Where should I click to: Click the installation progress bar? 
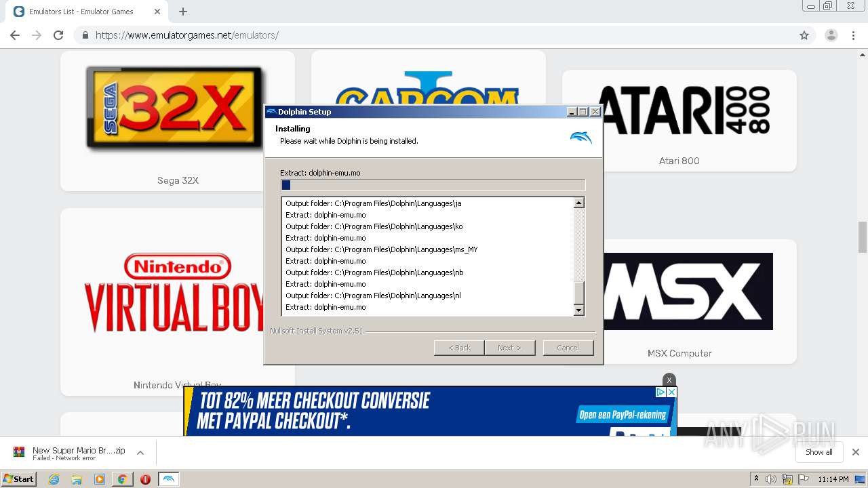click(x=433, y=185)
